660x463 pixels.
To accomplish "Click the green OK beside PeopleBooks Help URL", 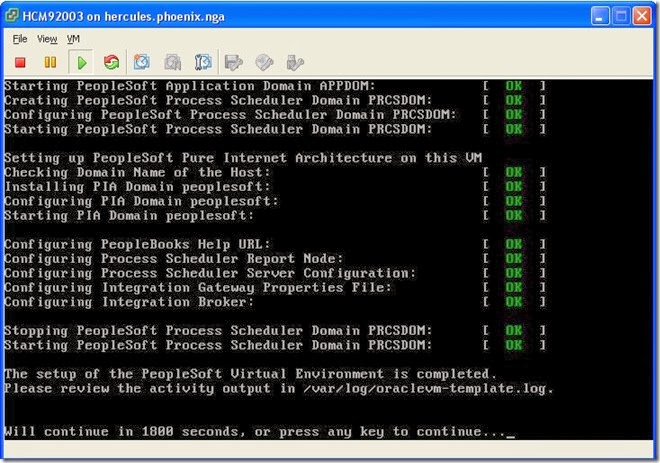I will pyautogui.click(x=514, y=244).
